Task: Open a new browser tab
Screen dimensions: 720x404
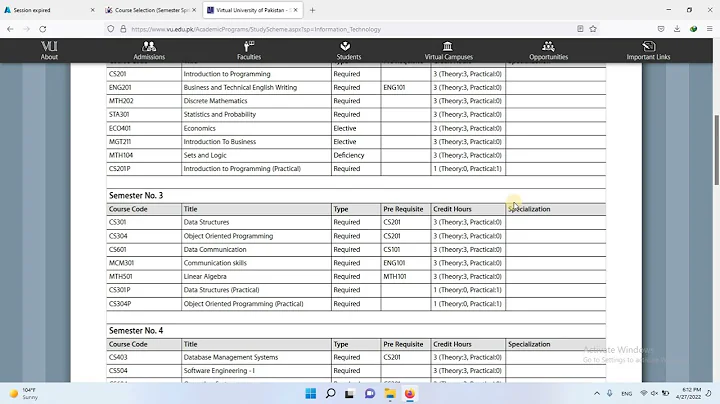Action: [x=312, y=10]
